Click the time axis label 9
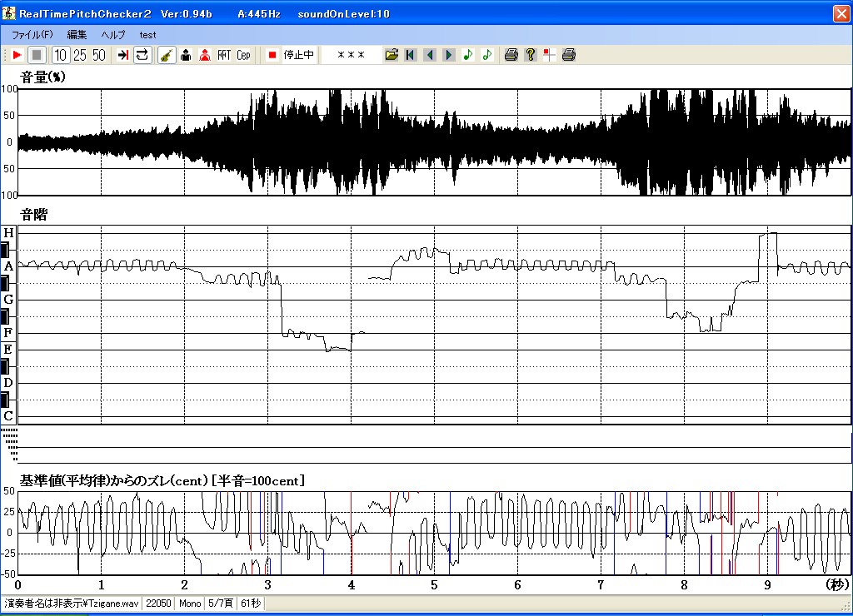The image size is (853, 616). point(767,585)
